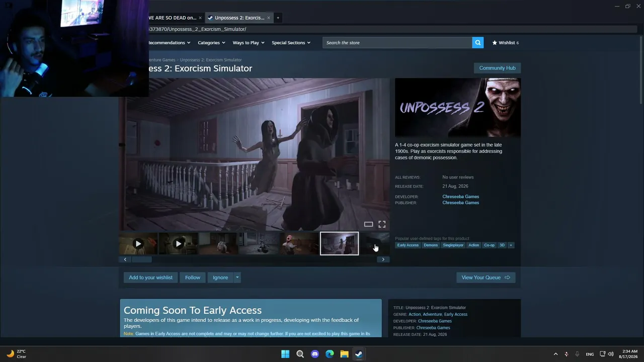Click the muted microphone tray icon

tap(567, 354)
